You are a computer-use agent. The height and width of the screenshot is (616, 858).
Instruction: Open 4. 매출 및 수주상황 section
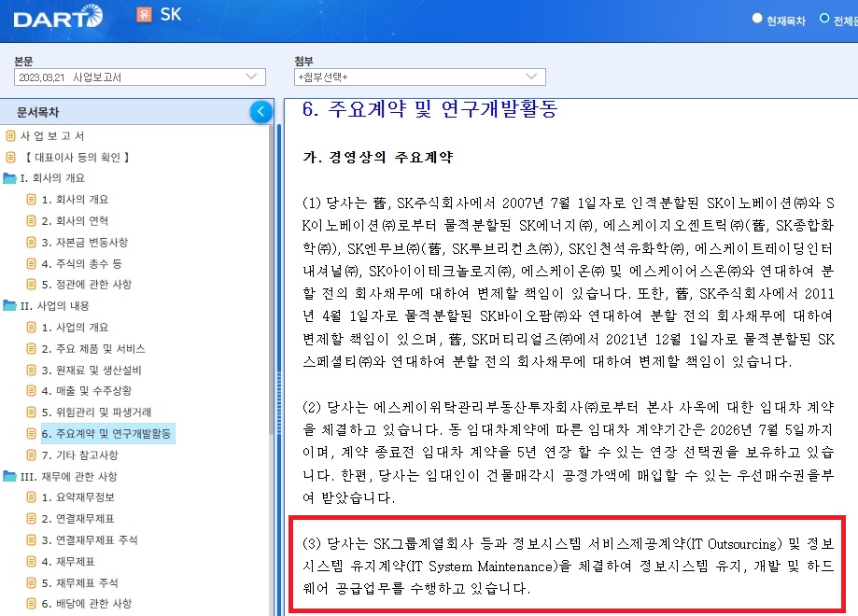pyautogui.click(x=88, y=391)
